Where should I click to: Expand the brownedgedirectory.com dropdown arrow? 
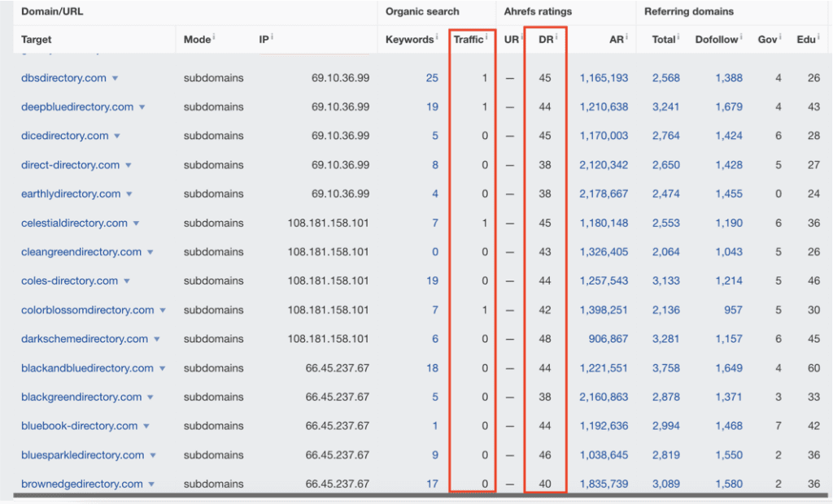[x=151, y=484]
